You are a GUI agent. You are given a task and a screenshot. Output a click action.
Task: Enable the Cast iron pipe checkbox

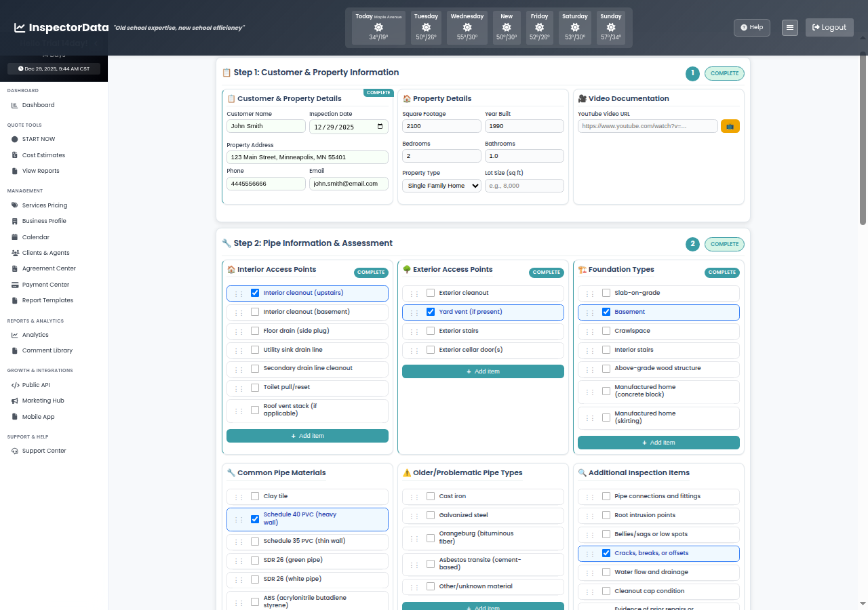(x=431, y=497)
